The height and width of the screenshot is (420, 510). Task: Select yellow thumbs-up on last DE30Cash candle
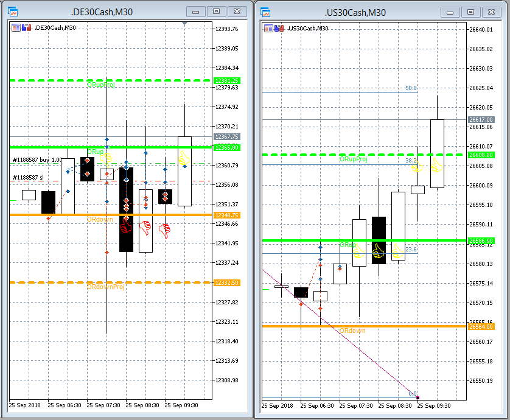coord(184,158)
